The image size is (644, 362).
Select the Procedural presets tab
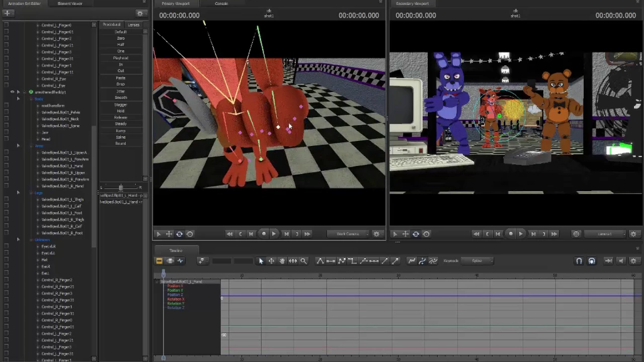tap(112, 25)
